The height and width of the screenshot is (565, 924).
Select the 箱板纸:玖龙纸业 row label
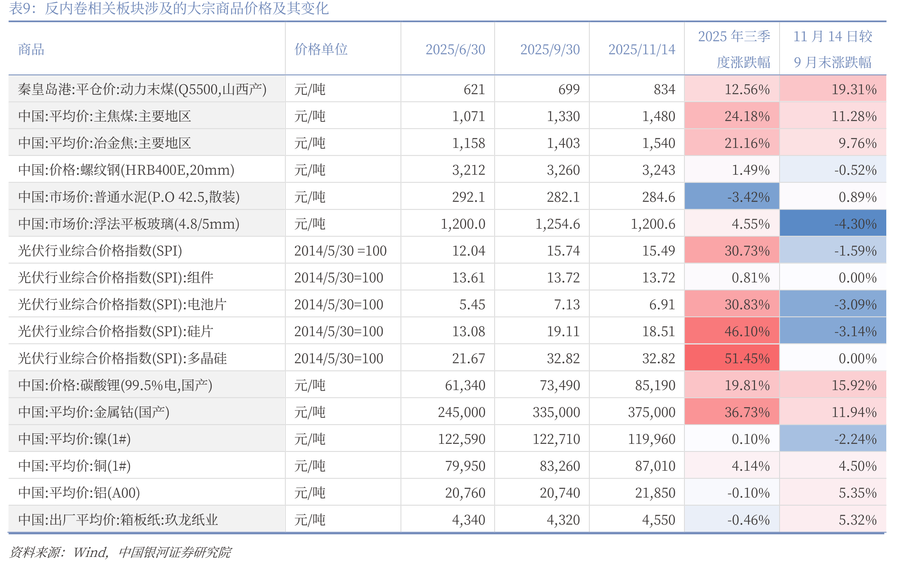[118, 520]
